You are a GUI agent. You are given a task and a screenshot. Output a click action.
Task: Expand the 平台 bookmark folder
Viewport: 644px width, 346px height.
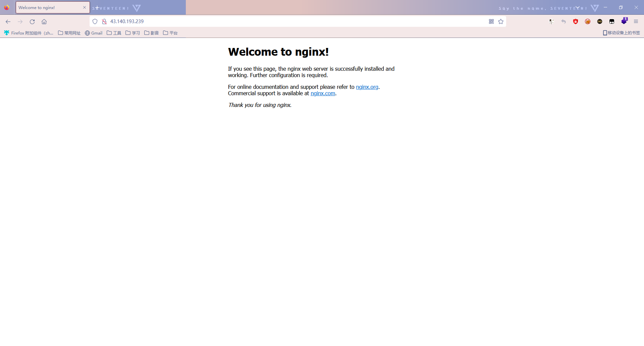tap(170, 33)
